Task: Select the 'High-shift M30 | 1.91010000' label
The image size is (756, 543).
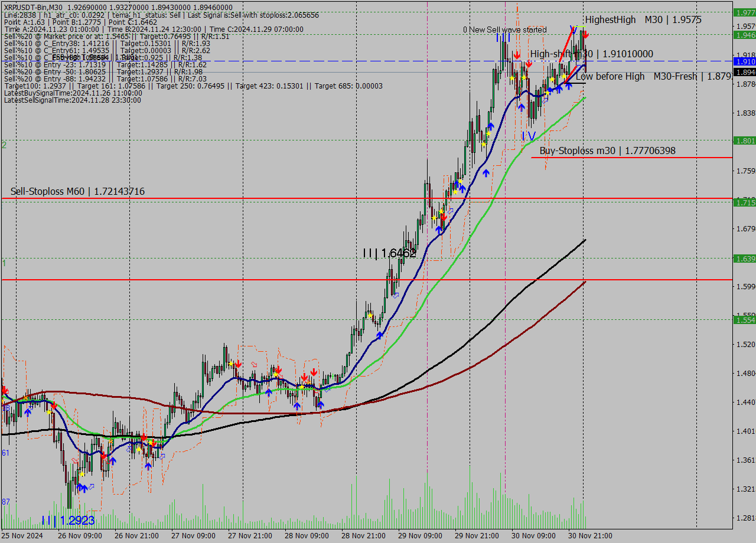Action: coord(591,54)
